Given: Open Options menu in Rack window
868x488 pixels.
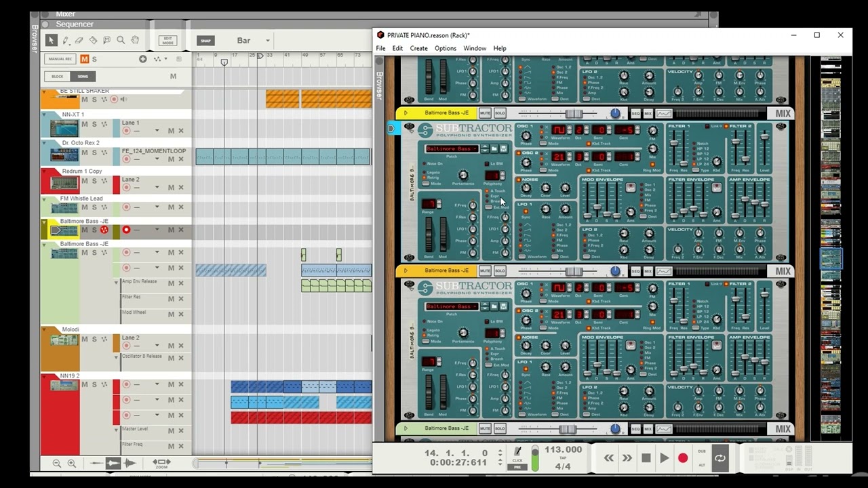Looking at the screenshot, I should [x=446, y=48].
